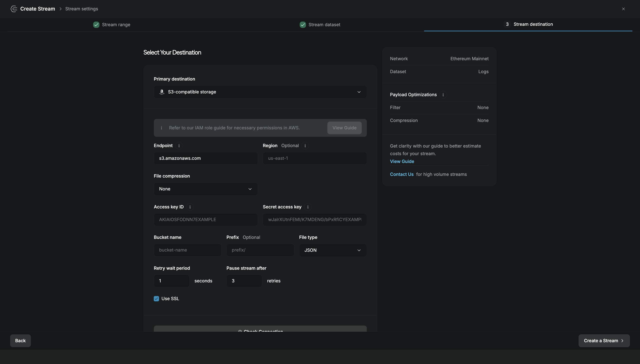Open the Stream dataset step
Image resolution: width=640 pixels, height=364 pixels.
[320, 25]
